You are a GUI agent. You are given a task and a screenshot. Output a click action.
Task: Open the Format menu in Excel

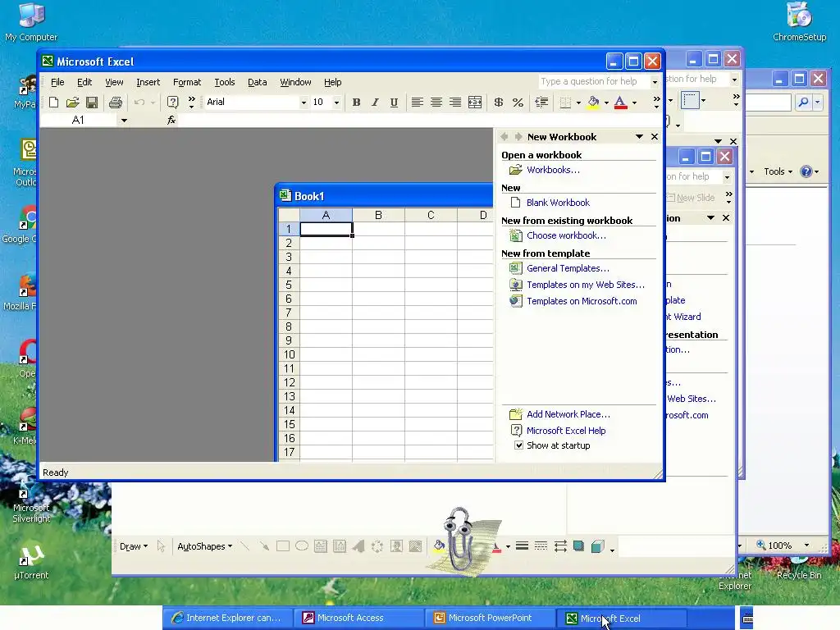187,83
